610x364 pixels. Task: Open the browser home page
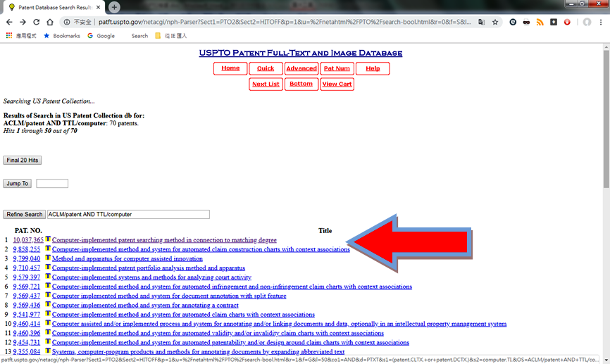[x=50, y=22]
